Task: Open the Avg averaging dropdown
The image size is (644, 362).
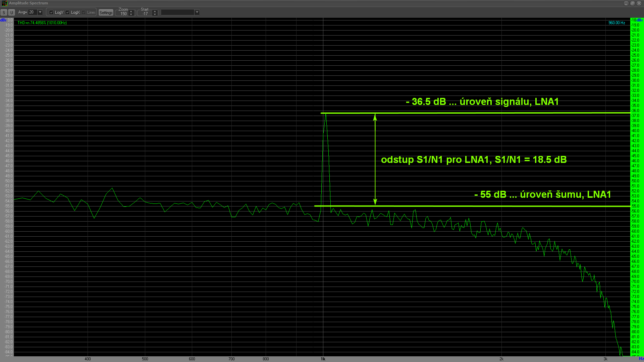Action: (x=40, y=12)
